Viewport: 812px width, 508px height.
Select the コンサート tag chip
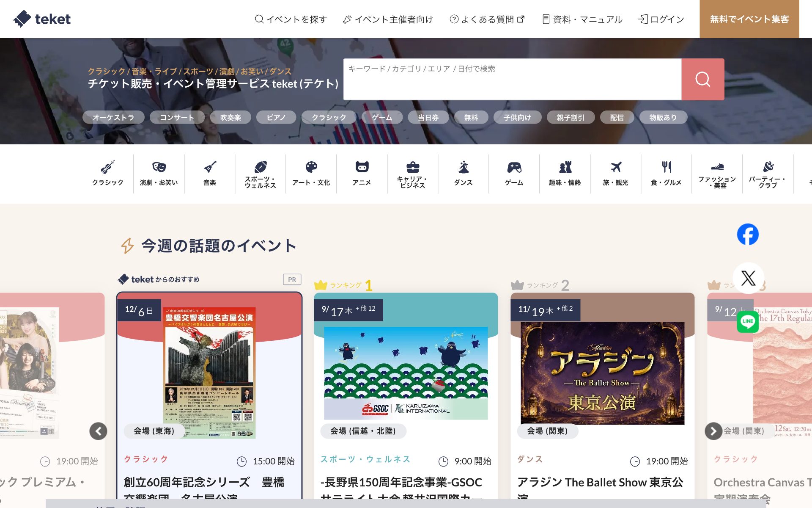pyautogui.click(x=177, y=117)
